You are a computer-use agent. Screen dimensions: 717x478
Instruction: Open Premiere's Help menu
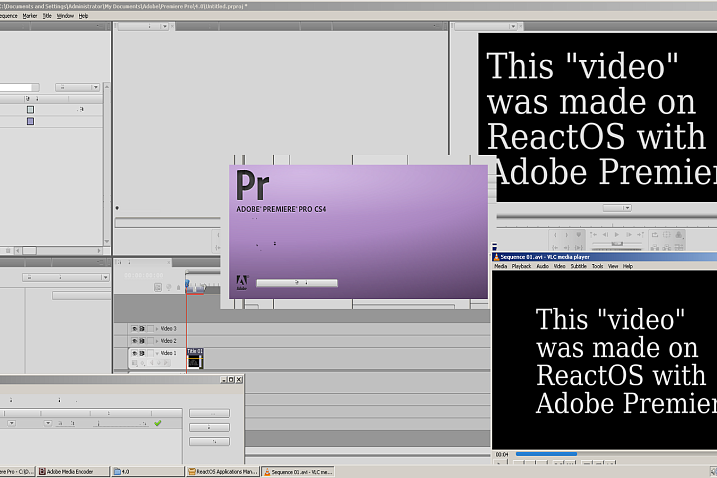pos(83,16)
